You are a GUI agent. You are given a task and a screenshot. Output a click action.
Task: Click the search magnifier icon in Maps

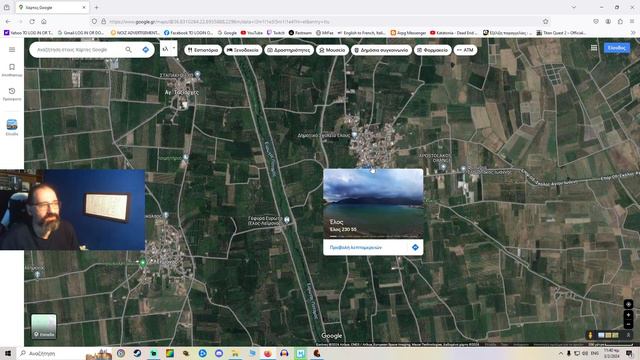[129, 49]
